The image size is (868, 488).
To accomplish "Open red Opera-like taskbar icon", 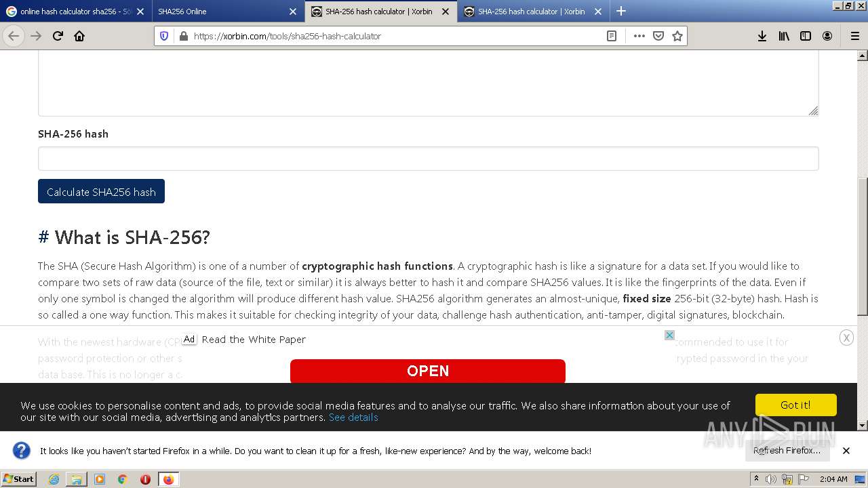I will tap(145, 479).
